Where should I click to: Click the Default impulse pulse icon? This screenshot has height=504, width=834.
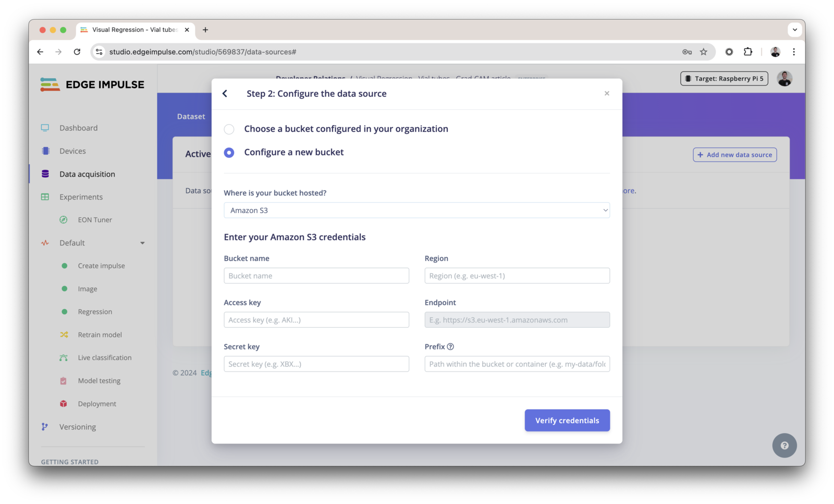[45, 243]
